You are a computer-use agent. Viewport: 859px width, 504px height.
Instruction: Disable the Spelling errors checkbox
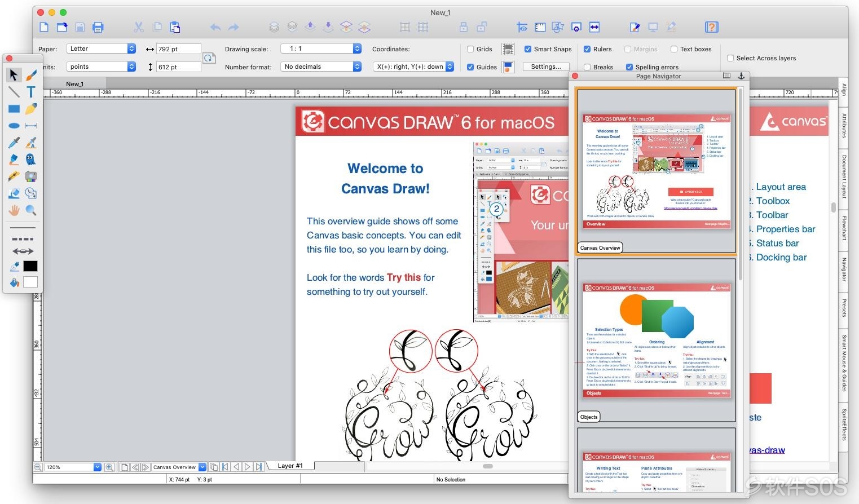[629, 67]
